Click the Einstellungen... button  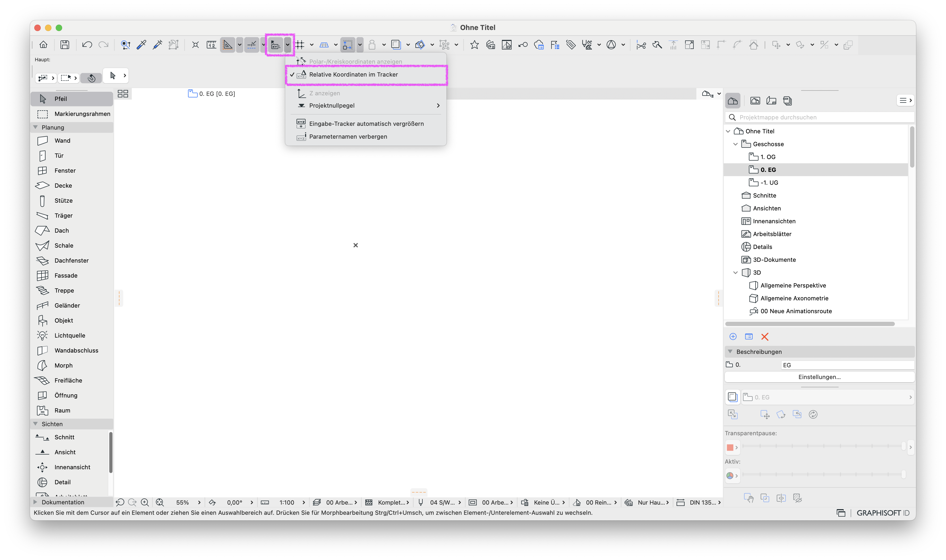coord(820,377)
